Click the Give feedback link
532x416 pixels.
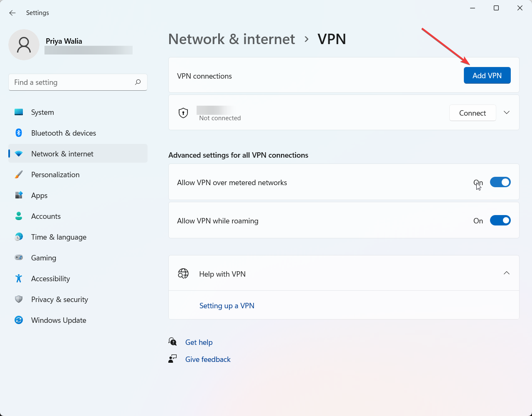pos(208,359)
